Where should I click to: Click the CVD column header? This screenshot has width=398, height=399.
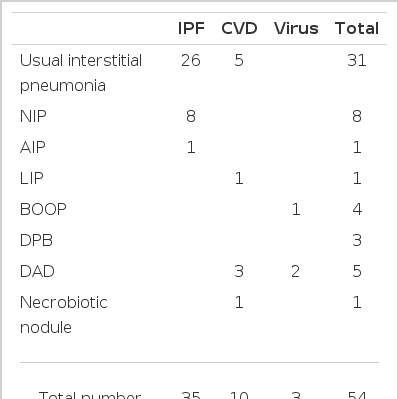[x=239, y=28]
